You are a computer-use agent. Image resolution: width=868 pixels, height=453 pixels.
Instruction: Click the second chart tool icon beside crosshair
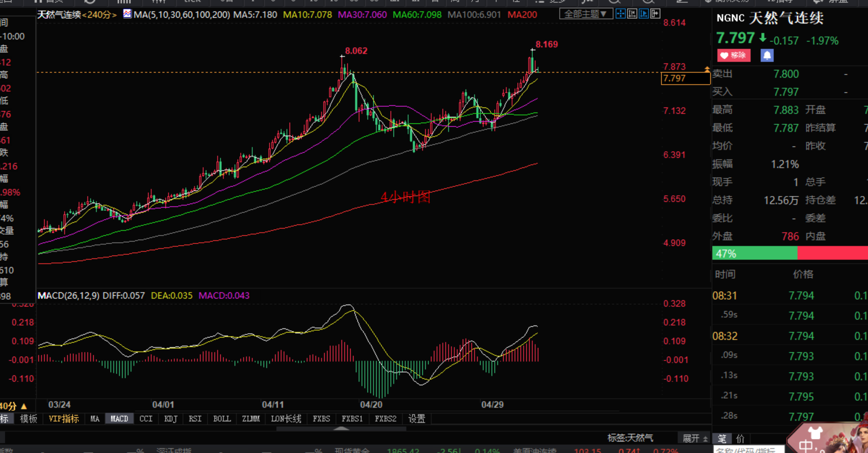pos(632,14)
